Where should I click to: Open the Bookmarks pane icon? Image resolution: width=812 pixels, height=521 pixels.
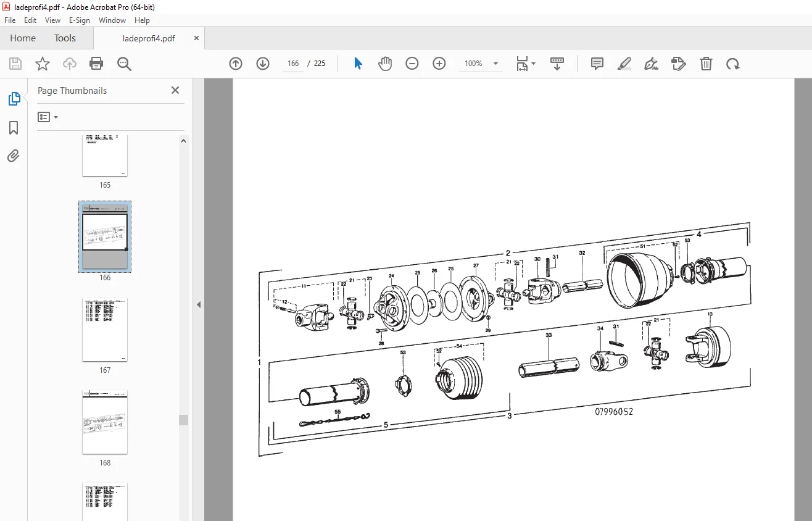tap(14, 128)
